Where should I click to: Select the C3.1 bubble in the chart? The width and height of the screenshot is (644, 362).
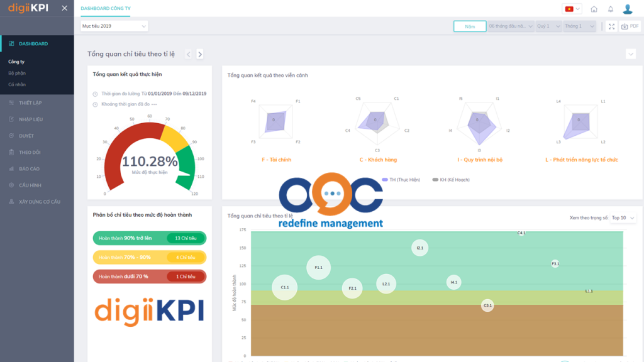[487, 305]
